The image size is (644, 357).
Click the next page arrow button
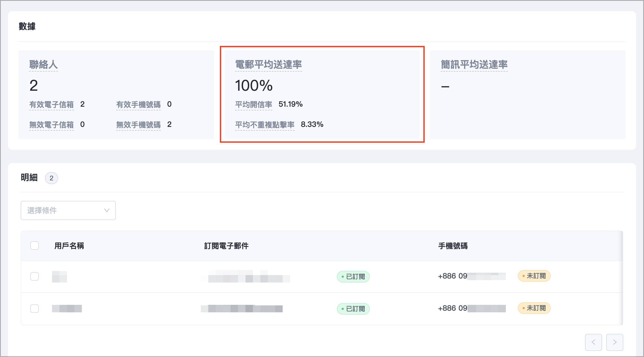tap(615, 342)
